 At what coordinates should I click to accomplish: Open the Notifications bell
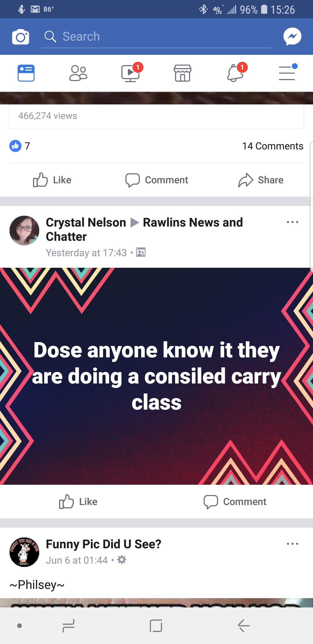(235, 73)
